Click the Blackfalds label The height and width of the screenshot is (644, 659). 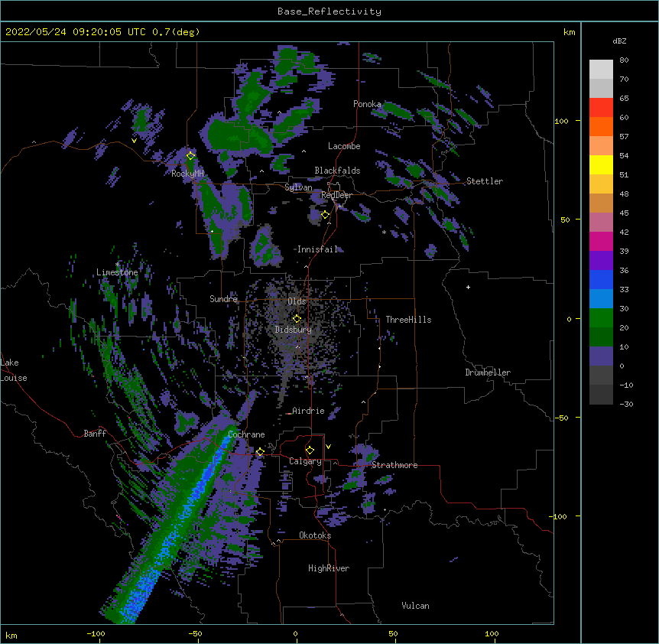337,171
